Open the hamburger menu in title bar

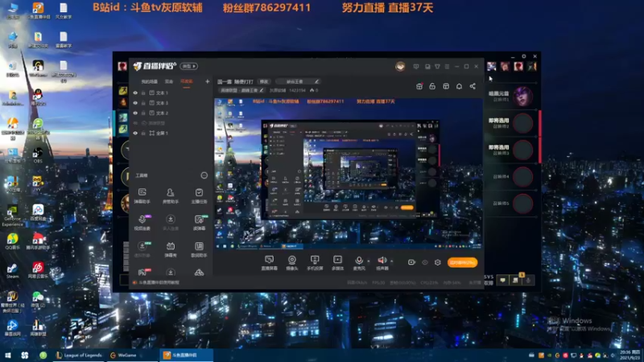click(x=447, y=66)
